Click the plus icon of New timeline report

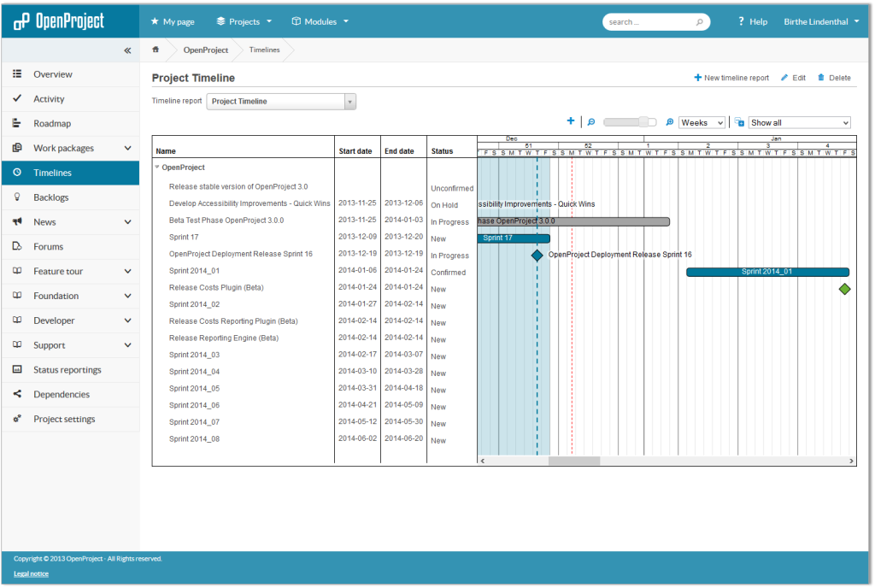point(697,78)
